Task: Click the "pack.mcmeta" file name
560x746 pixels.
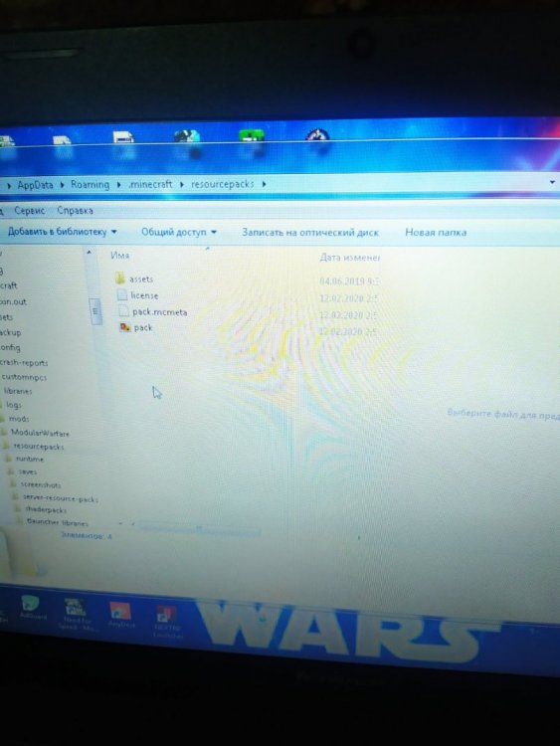Action: [160, 312]
